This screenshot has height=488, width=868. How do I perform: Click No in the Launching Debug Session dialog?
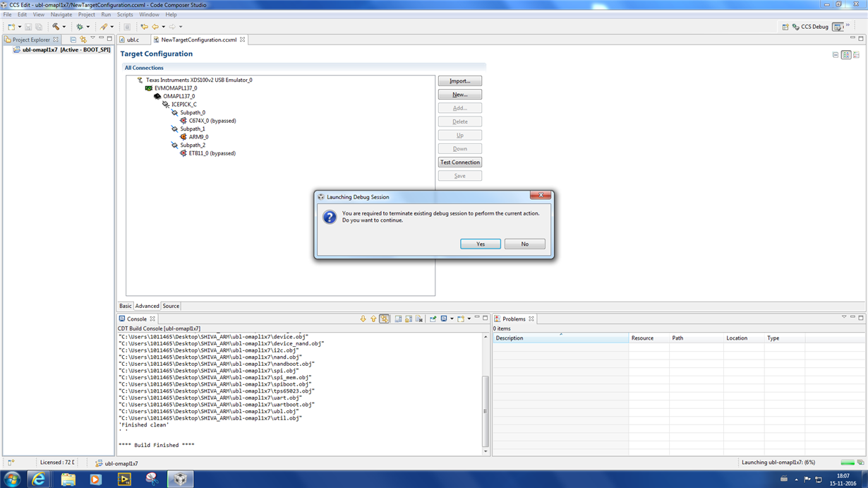[x=524, y=244]
